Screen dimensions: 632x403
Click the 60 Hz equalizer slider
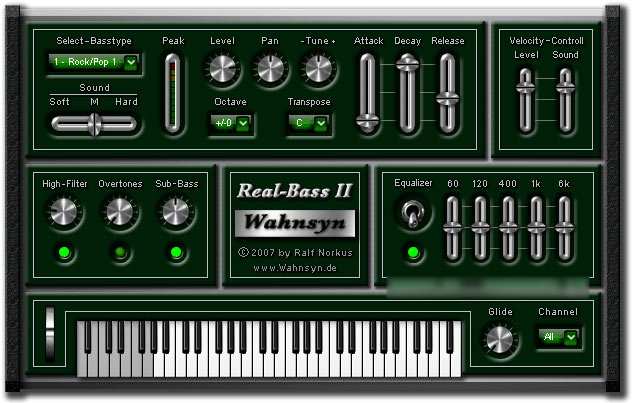(453, 228)
